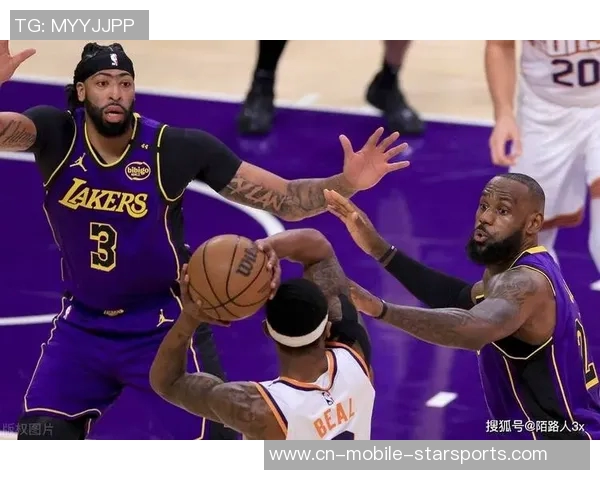Viewport: 600px width, 480px height.
Task: Click the yellow number on right defender's jersey
Action: [x=587, y=354]
